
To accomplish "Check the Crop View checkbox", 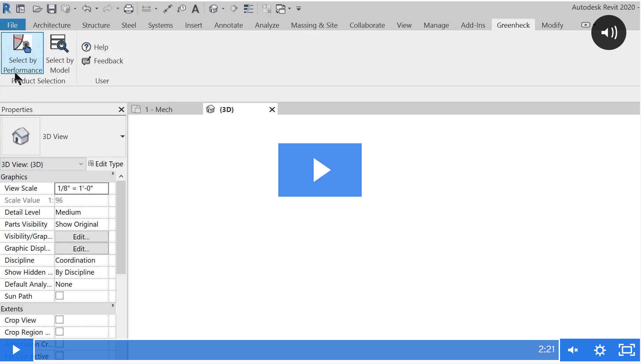I will 59,320.
